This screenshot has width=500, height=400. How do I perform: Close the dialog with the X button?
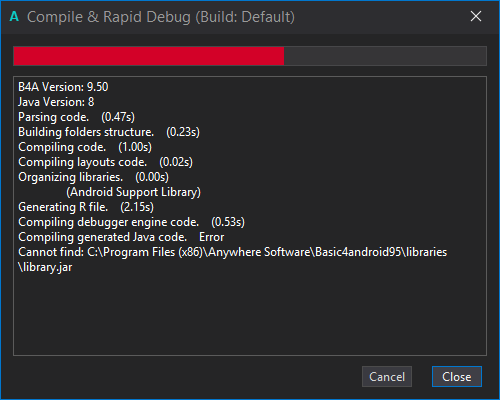476,16
